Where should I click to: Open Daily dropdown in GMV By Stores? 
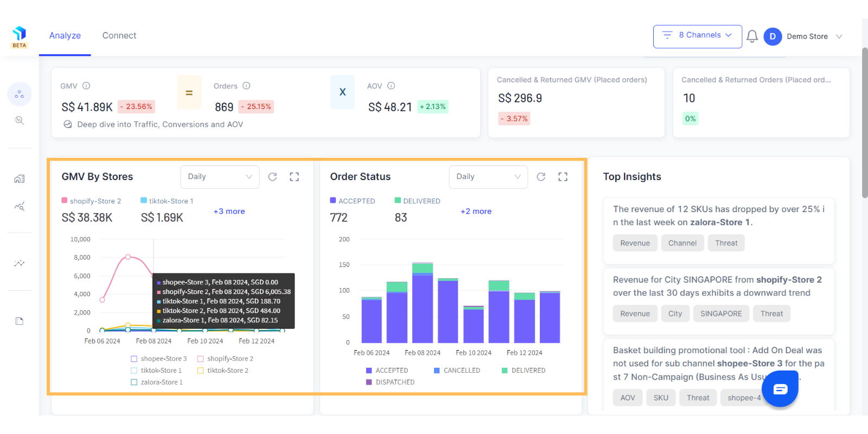pos(220,177)
